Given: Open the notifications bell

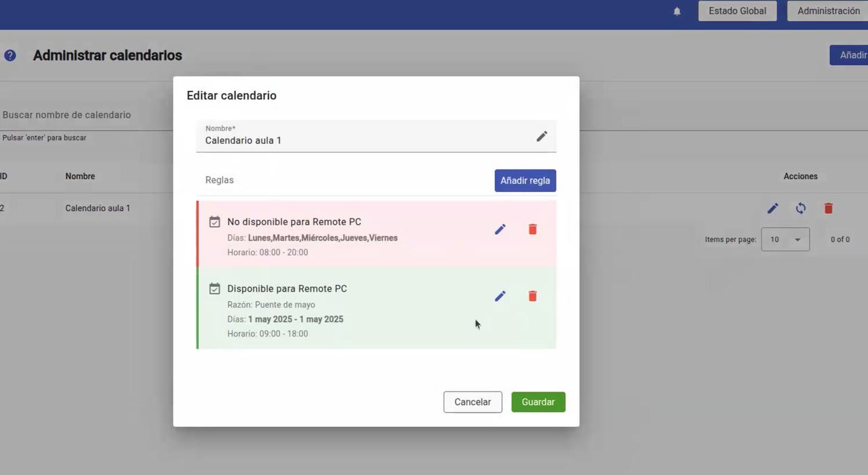Looking at the screenshot, I should 677,12.
